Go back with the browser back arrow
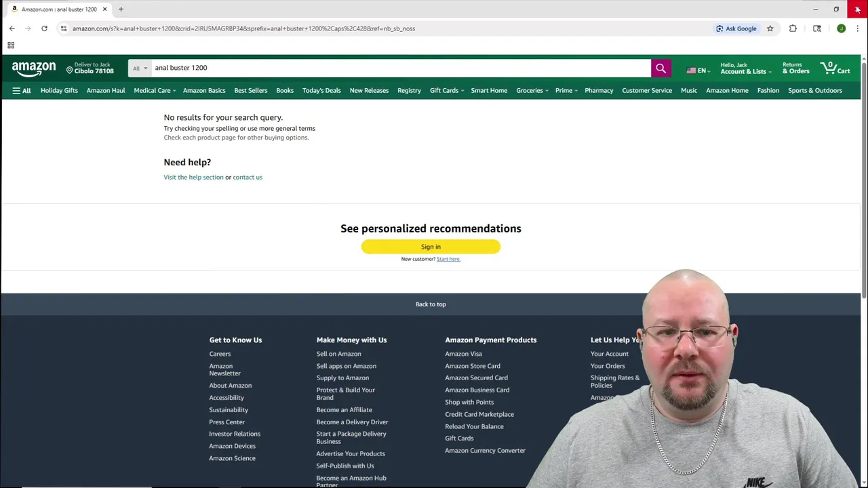This screenshot has width=868, height=488. click(x=12, y=28)
